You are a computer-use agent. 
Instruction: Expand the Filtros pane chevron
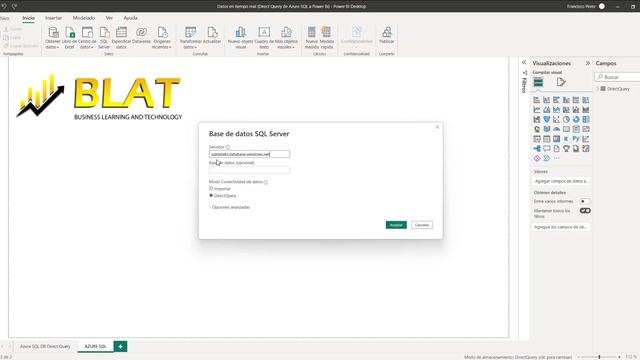[x=524, y=62]
